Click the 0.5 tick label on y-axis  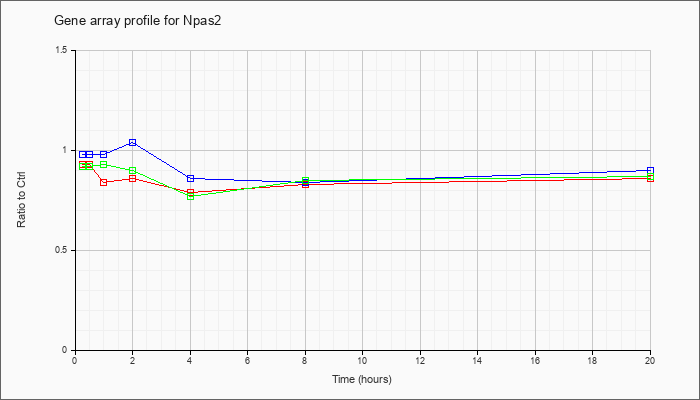[67, 250]
